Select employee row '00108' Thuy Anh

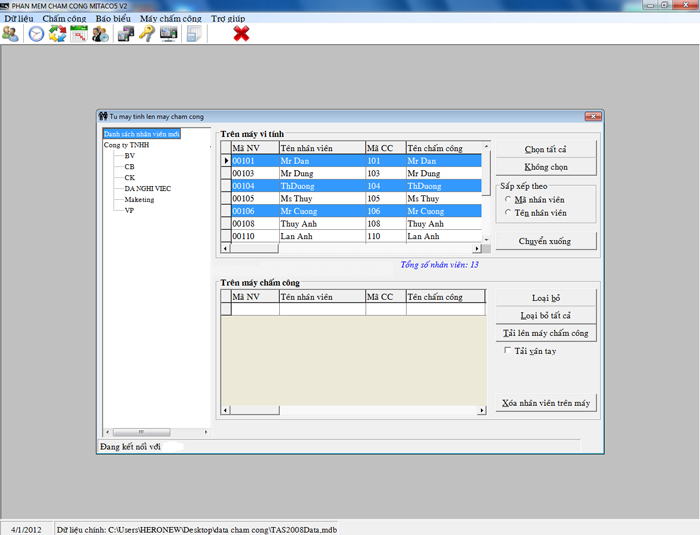[x=356, y=223]
